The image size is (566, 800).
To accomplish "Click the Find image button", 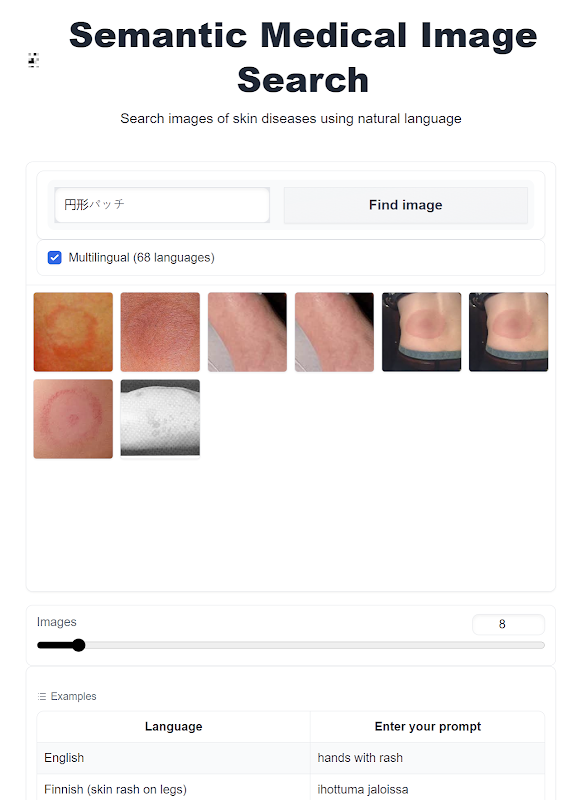I will click(x=406, y=205).
